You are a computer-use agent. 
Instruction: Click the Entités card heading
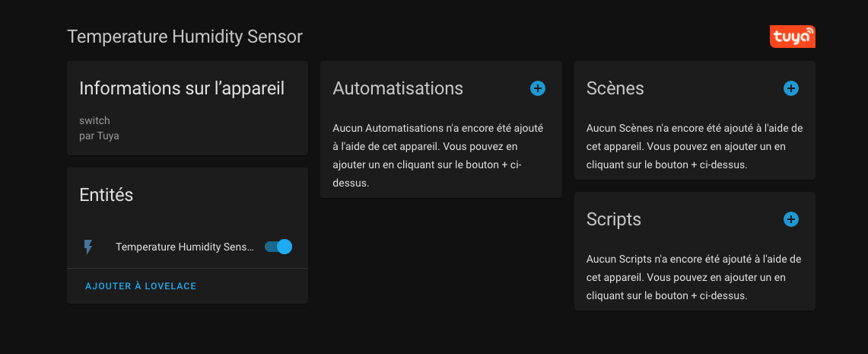pos(107,194)
